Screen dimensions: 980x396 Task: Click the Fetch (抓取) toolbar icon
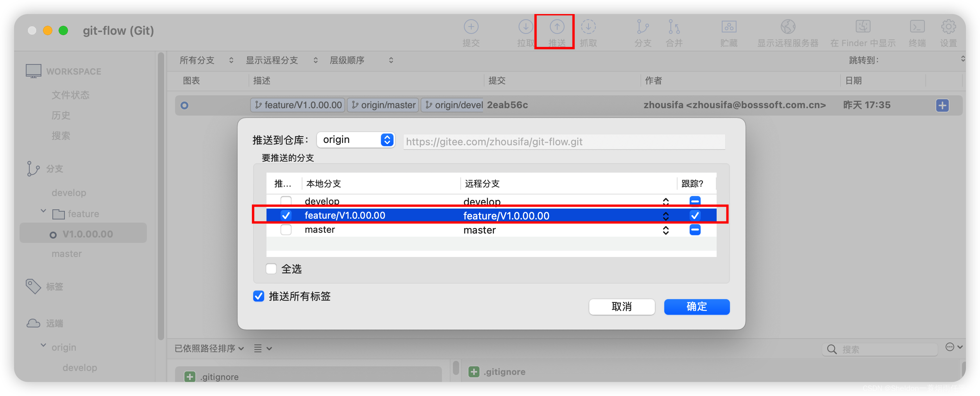[588, 27]
